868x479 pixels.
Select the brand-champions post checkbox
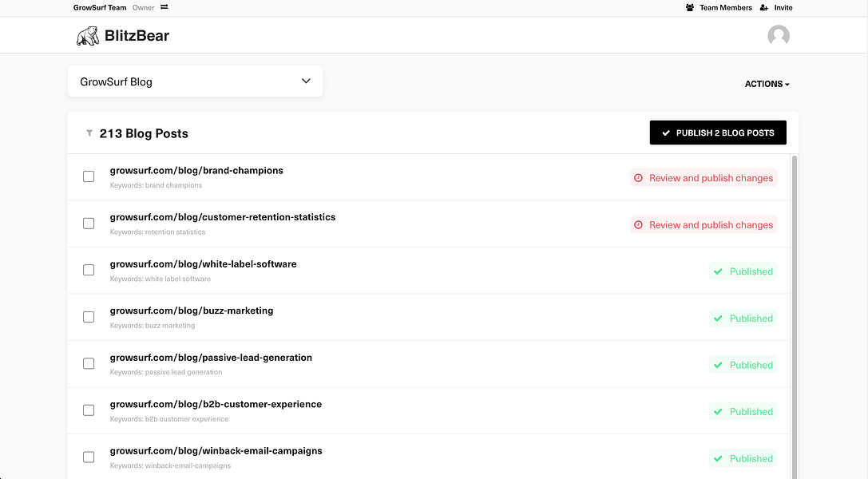pyautogui.click(x=89, y=176)
